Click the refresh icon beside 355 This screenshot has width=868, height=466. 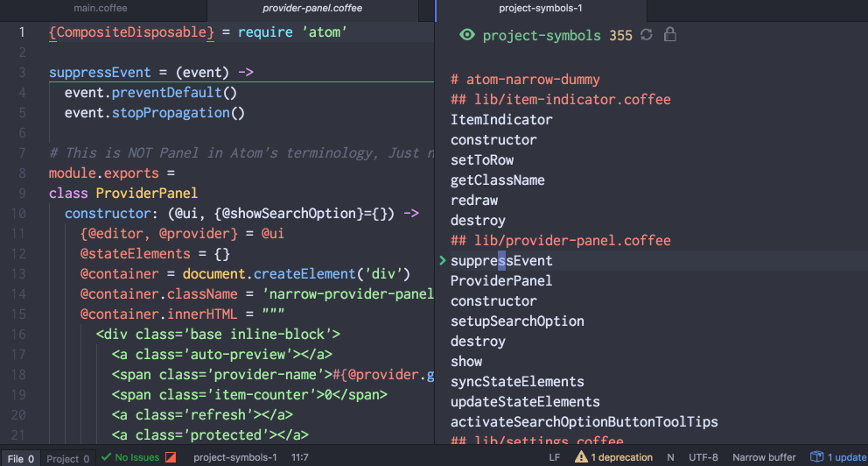[646, 35]
